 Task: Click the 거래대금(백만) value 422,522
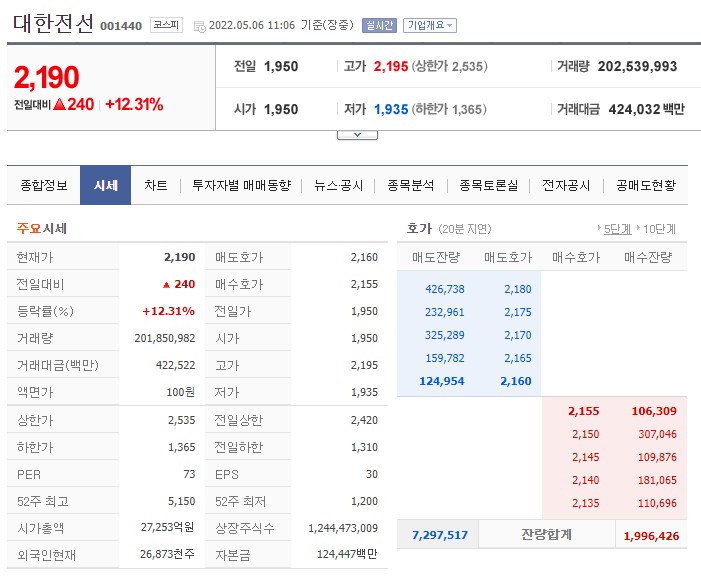coord(176,365)
